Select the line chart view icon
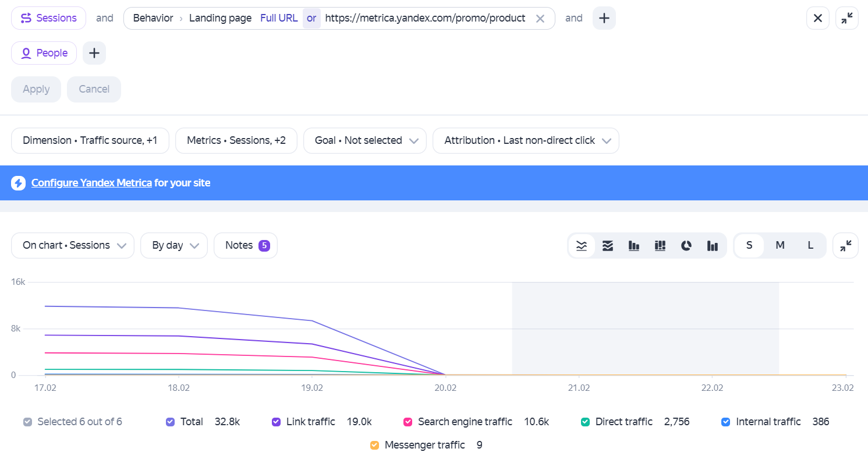 [x=582, y=246]
